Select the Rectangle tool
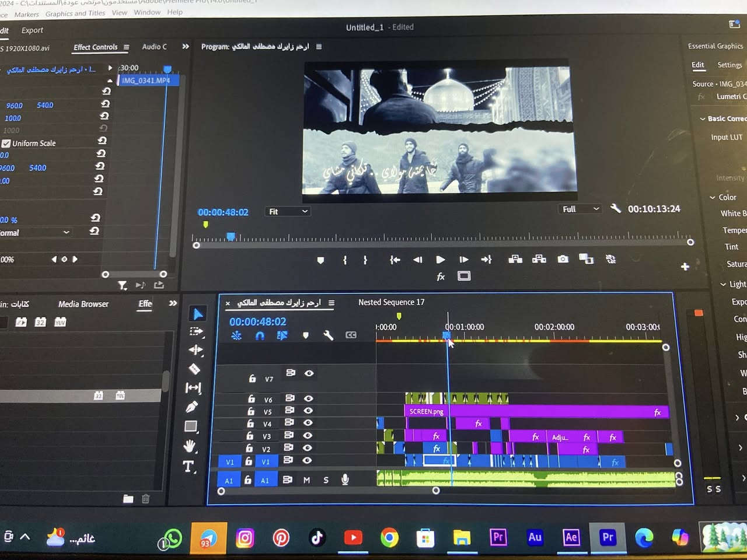Viewport: 747px width, 560px height. [191, 426]
